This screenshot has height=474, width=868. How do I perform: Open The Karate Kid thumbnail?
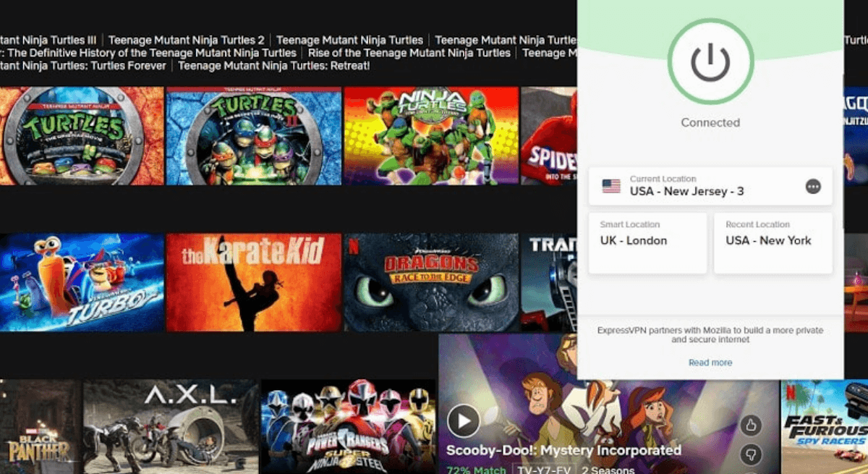[254, 282]
